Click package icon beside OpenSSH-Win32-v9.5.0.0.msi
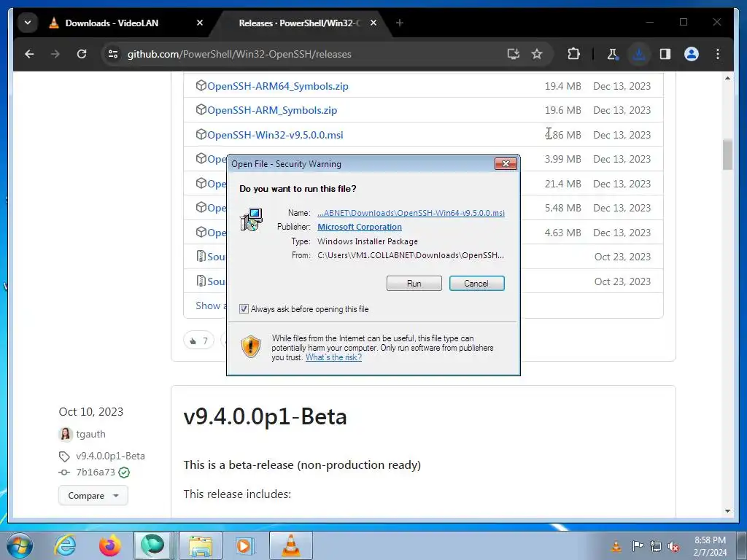 (x=201, y=134)
